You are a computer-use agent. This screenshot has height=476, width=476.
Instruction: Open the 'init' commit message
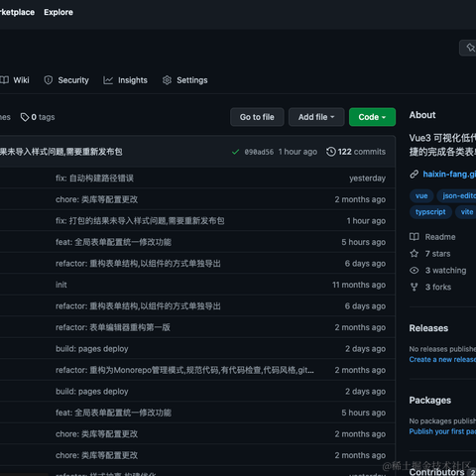(x=61, y=285)
